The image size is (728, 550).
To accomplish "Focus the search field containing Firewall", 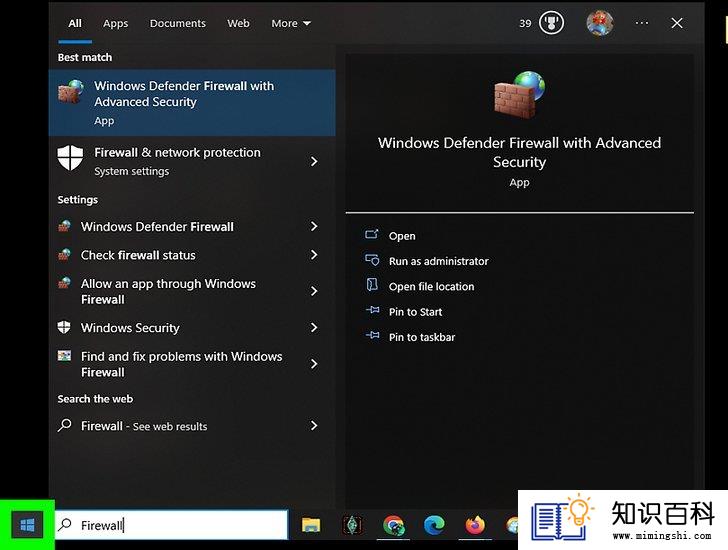I will [172, 525].
